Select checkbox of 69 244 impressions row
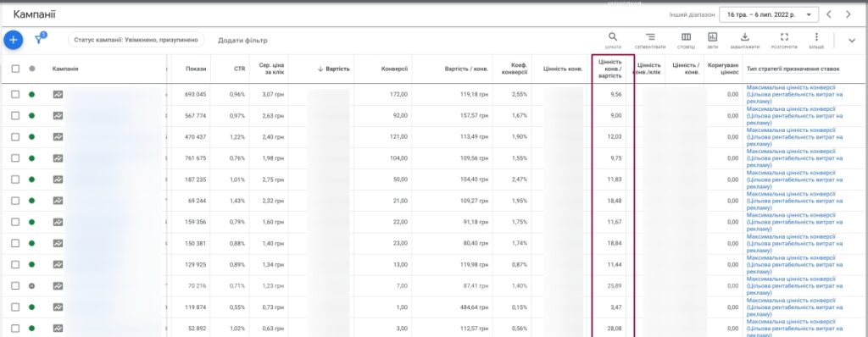The image size is (868, 337). point(15,201)
